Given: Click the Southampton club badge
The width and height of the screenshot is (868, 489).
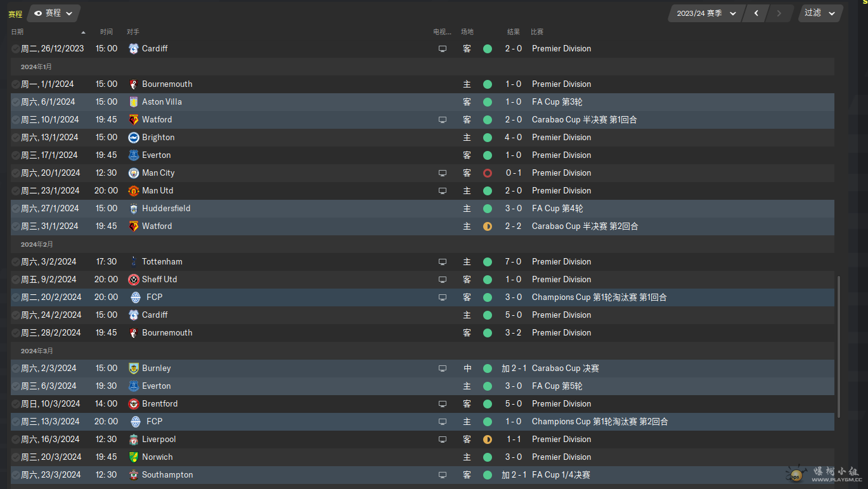Looking at the screenshot, I should pyautogui.click(x=134, y=474).
